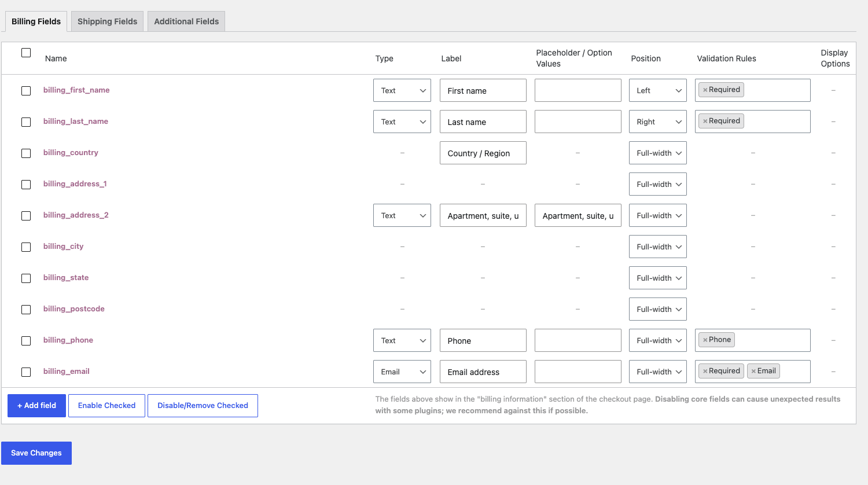Image resolution: width=868 pixels, height=485 pixels.
Task: Open Type dropdown for billing_first_name
Action: click(402, 90)
